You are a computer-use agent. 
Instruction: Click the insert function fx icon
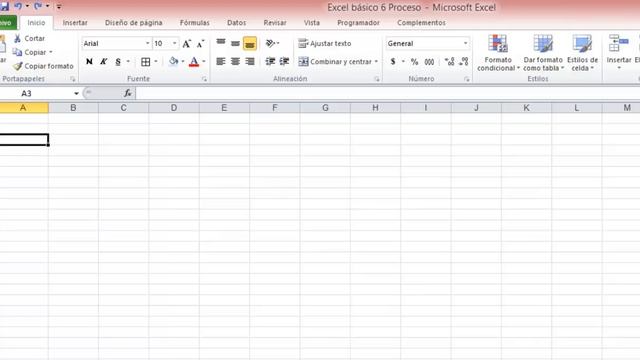127,93
